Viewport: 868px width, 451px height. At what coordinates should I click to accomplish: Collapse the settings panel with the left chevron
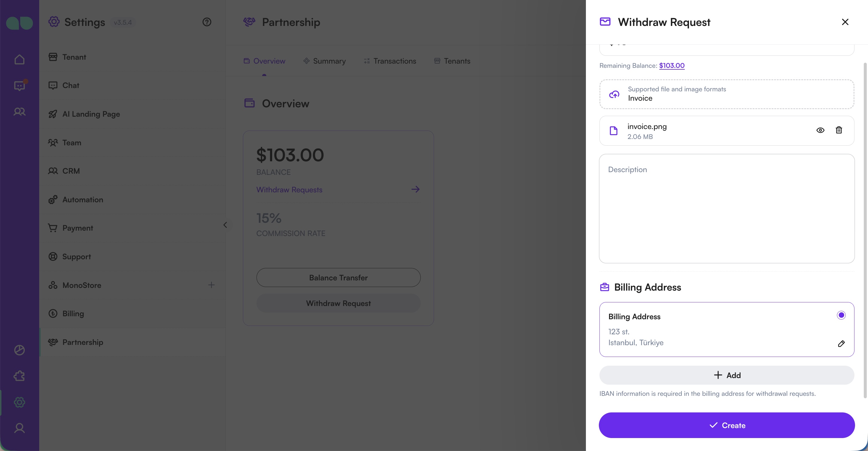[x=225, y=225]
